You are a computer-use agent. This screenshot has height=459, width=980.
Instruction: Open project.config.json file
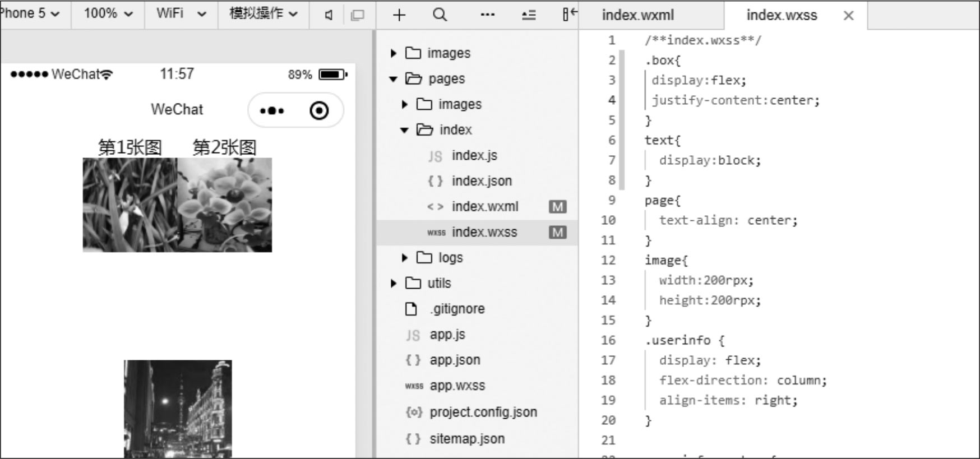(x=483, y=412)
